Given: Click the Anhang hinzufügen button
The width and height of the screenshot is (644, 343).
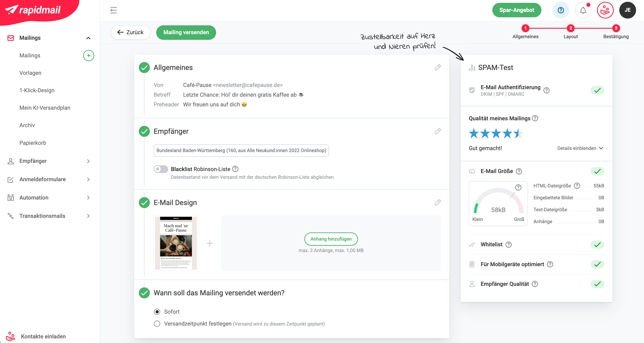Looking at the screenshot, I should pos(331,239).
